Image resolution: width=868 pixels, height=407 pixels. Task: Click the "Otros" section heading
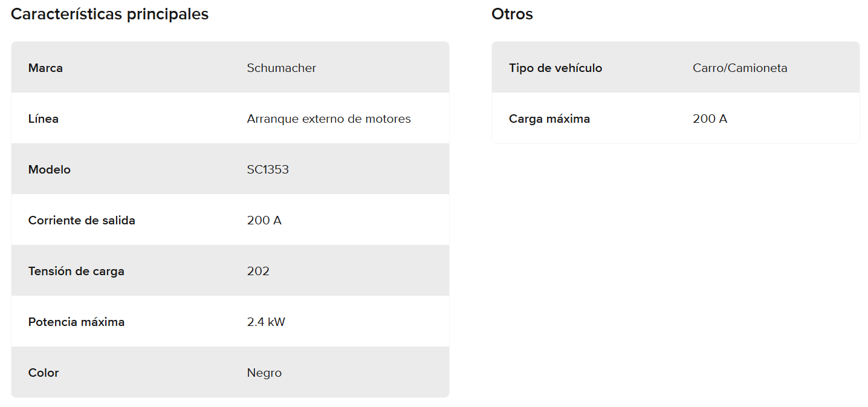coord(512,15)
